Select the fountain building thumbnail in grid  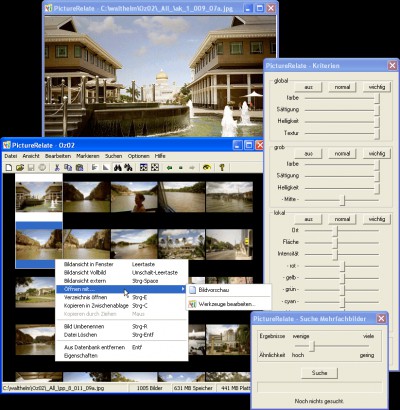point(39,197)
